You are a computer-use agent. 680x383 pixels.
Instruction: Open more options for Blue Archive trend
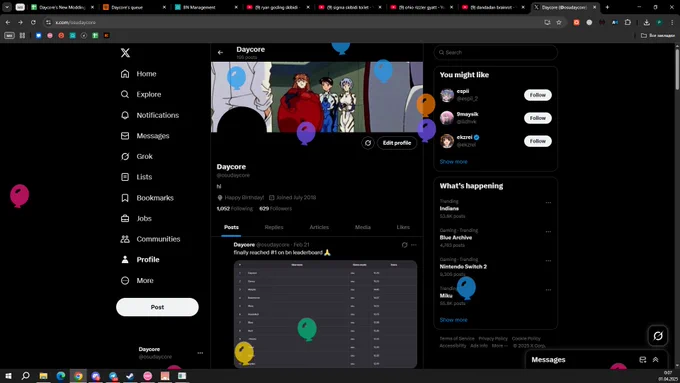click(548, 232)
